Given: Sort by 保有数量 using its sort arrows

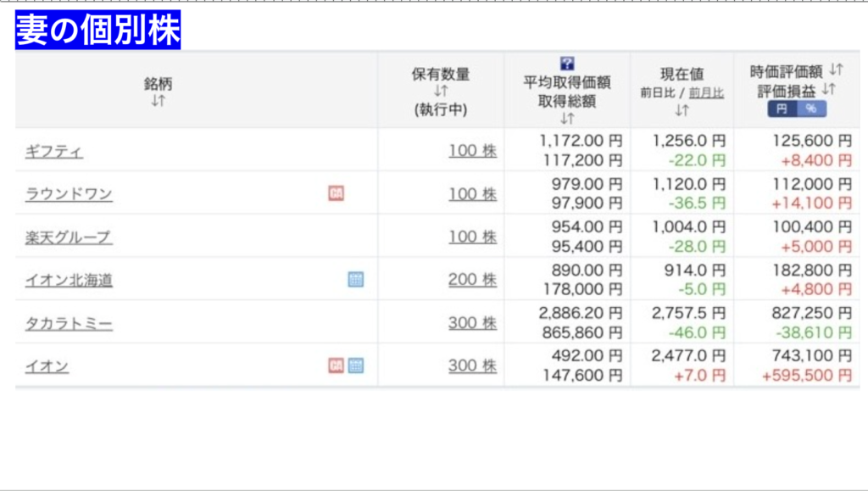Looking at the screenshot, I should click(x=441, y=92).
